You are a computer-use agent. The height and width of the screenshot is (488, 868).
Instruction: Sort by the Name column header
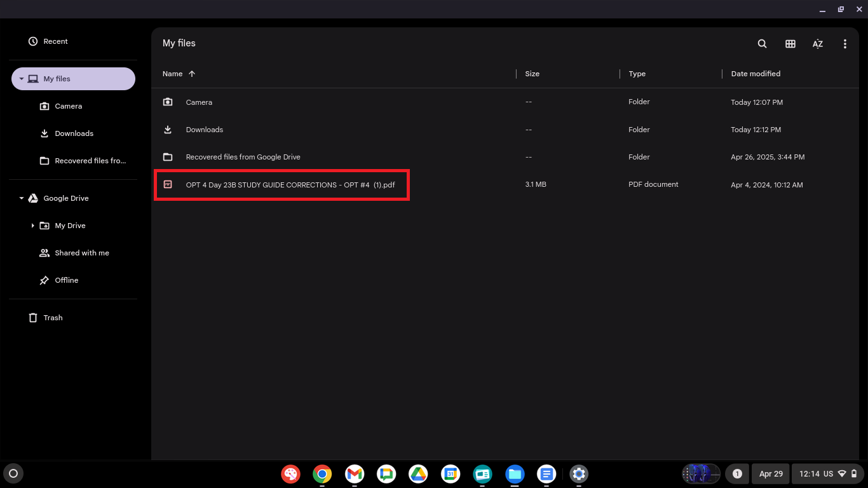click(x=172, y=74)
